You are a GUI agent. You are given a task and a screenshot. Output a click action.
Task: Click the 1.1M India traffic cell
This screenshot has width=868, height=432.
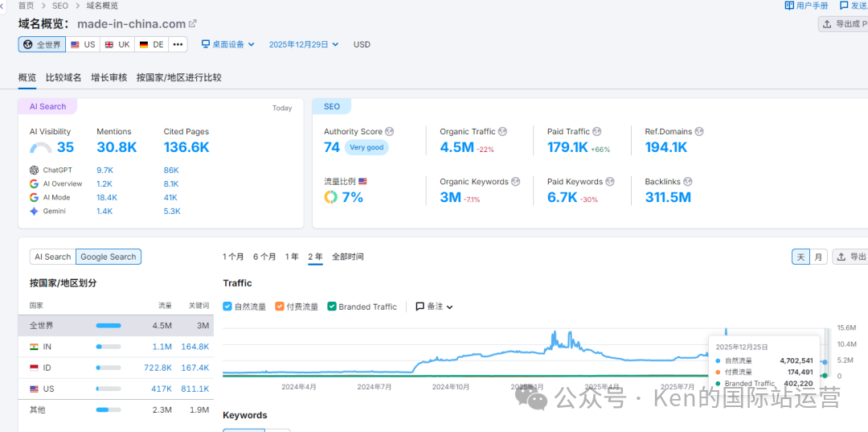point(162,347)
